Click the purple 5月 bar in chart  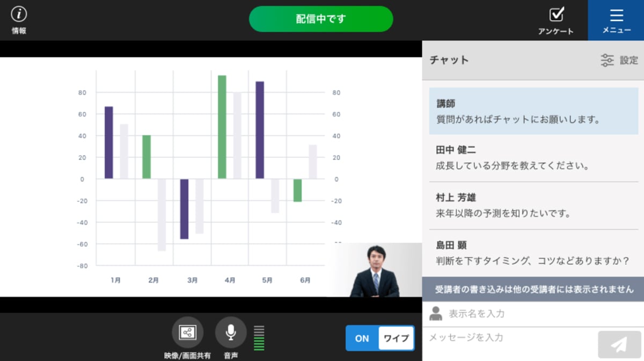260,130
